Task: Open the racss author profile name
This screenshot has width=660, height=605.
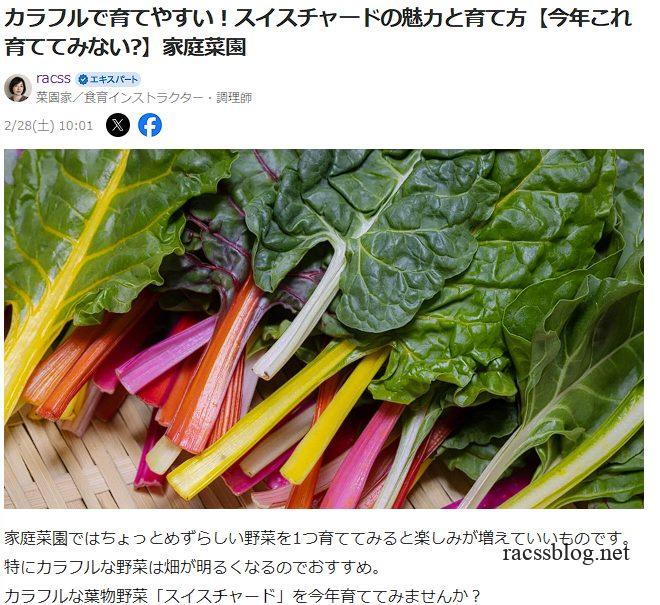Action: pyautogui.click(x=53, y=79)
